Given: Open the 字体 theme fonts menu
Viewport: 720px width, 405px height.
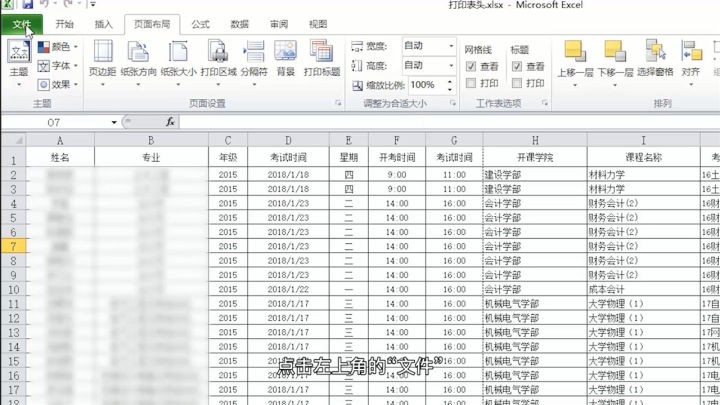Looking at the screenshot, I should coord(57,66).
